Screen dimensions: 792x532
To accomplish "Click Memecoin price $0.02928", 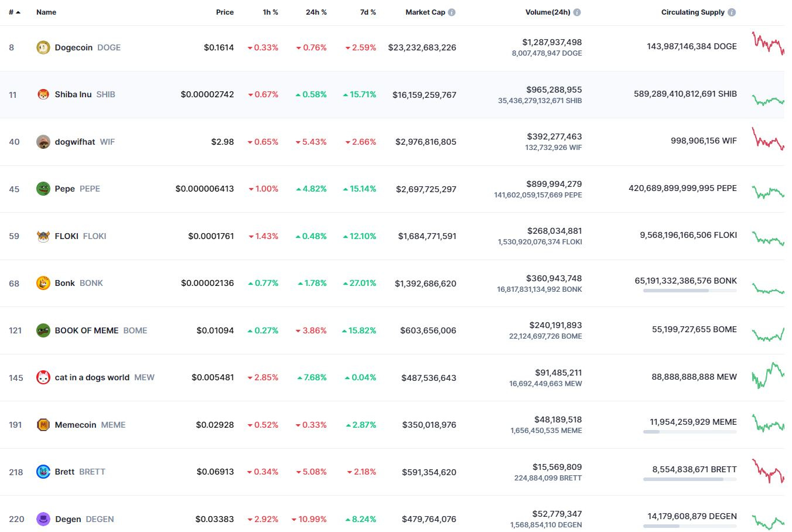I will (215, 425).
